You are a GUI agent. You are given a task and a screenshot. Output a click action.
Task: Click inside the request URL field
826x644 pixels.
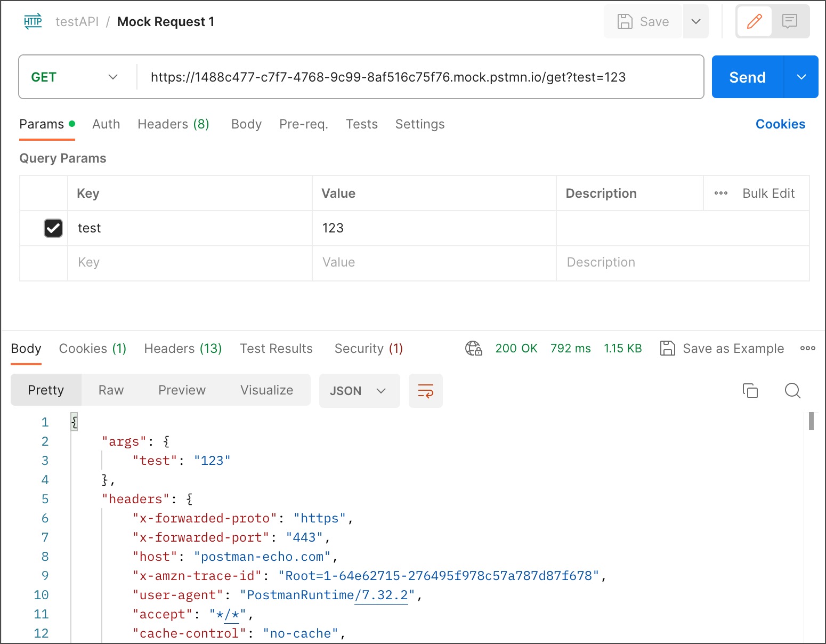[x=389, y=77]
